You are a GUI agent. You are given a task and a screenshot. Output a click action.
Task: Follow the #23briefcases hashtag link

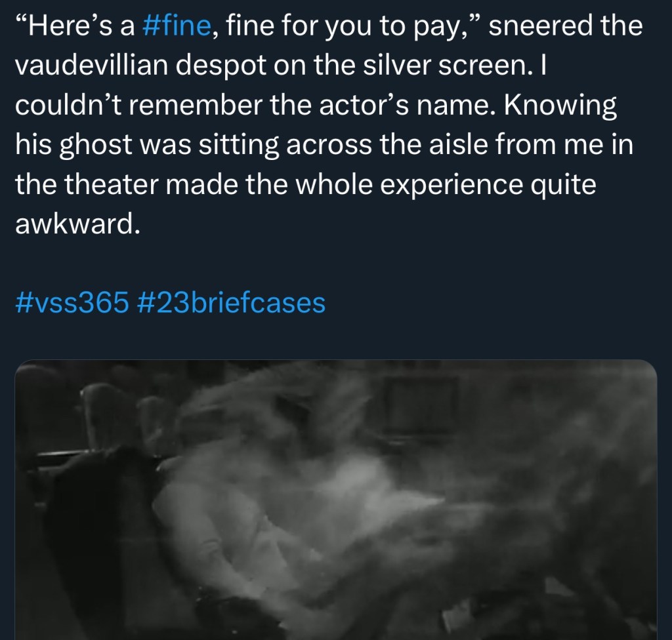point(231,302)
